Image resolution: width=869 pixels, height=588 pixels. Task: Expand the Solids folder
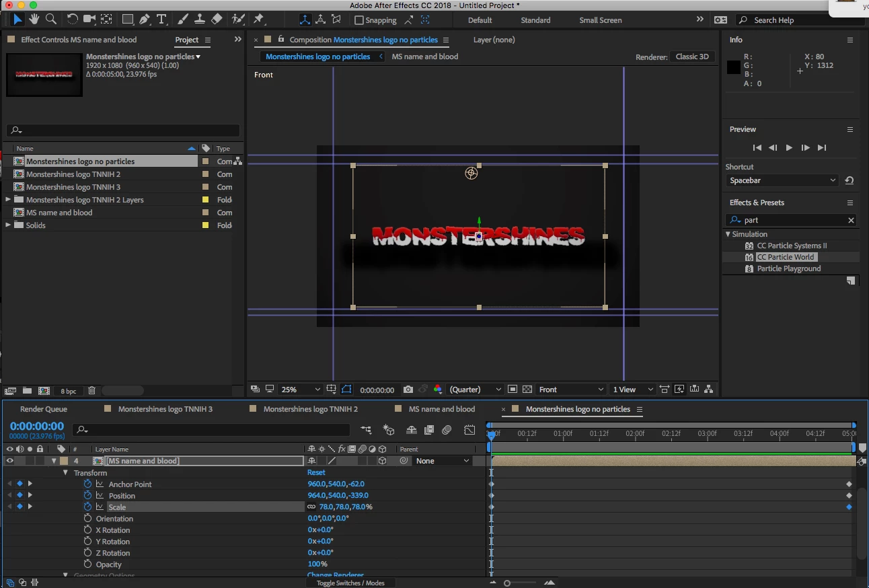pyautogui.click(x=8, y=225)
